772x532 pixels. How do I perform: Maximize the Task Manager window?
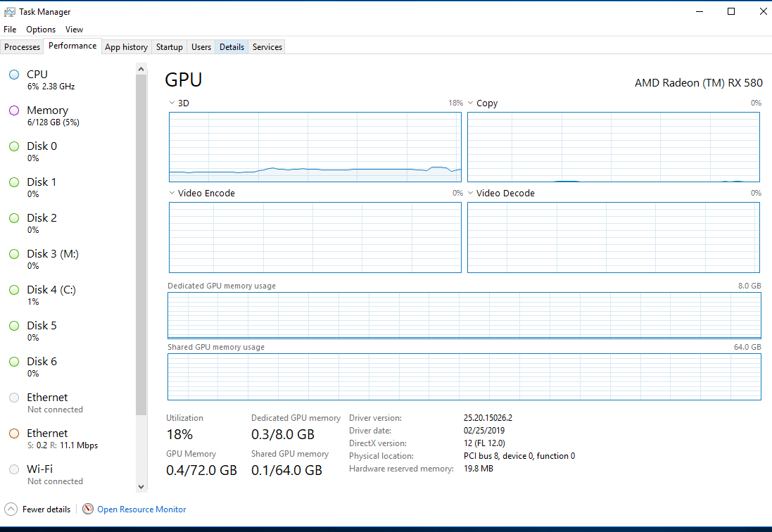[731, 11]
